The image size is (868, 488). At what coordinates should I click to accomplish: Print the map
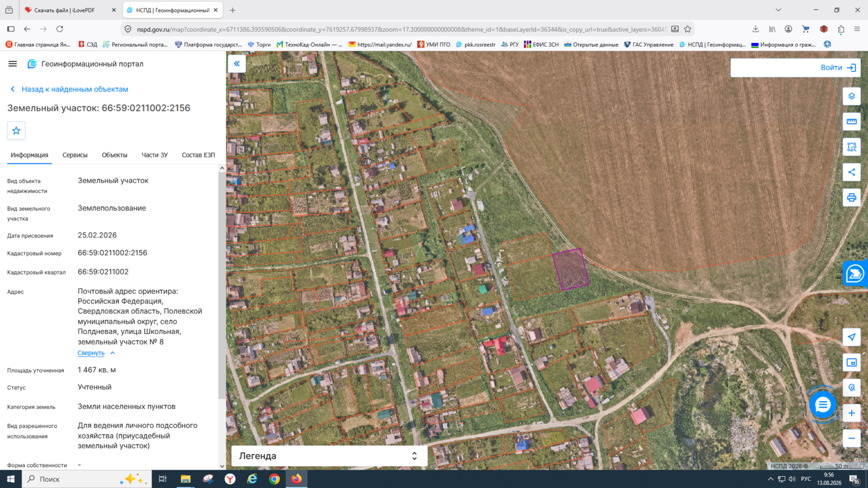pos(851,198)
